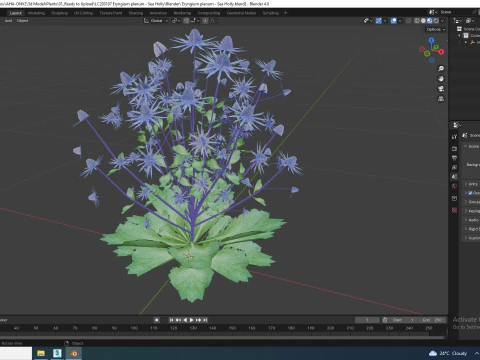Viewport: 480px width, 360px height.
Task: Open the Output properties tab
Action: [x=454, y=158]
